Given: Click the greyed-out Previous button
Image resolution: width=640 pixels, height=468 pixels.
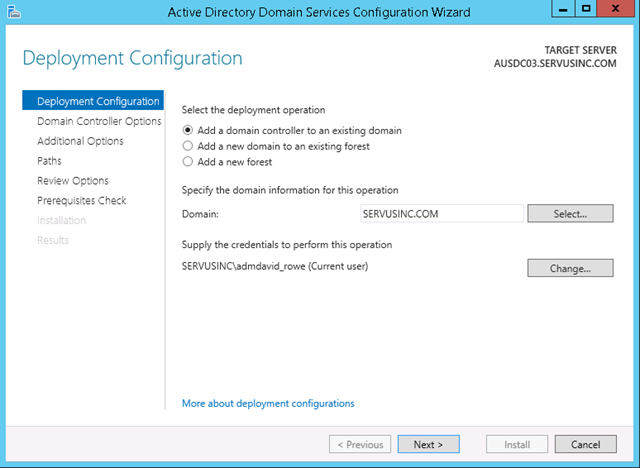Looking at the screenshot, I should 360,444.
